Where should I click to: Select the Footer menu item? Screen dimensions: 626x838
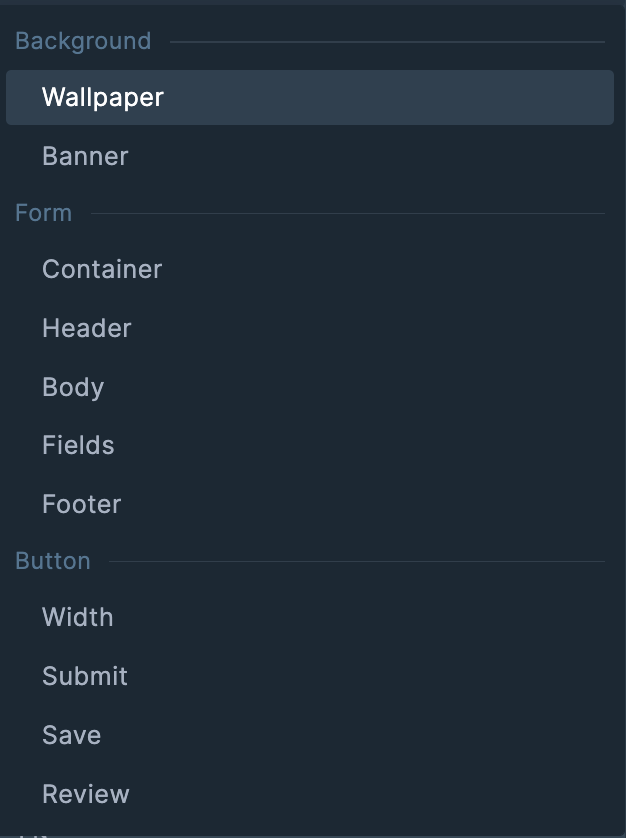point(82,504)
